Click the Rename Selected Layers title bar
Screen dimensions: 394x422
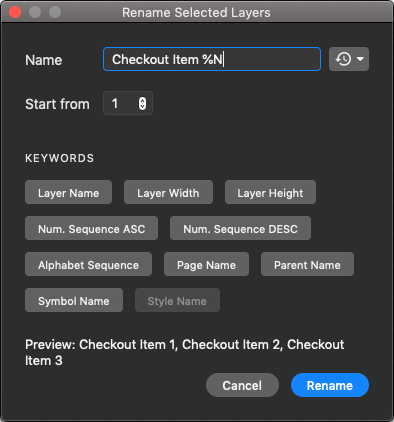coord(196,12)
